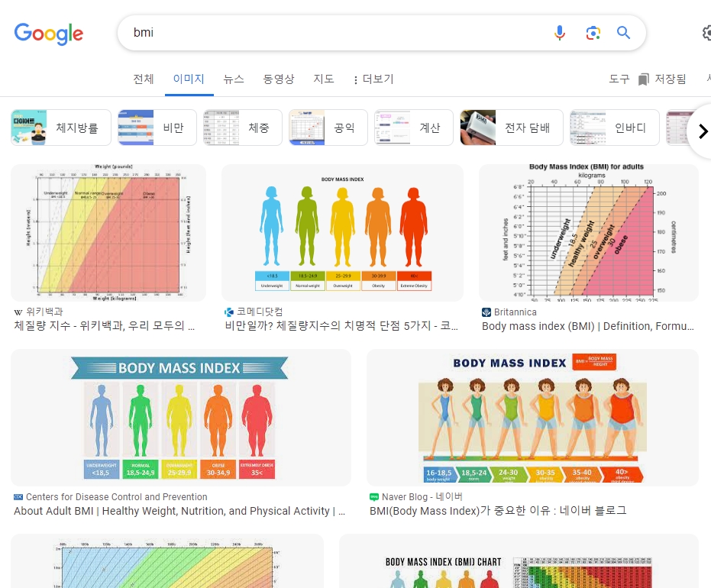Viewport: 711px width, 588px height.
Task: Click the Britannica source icon
Action: 486,312
